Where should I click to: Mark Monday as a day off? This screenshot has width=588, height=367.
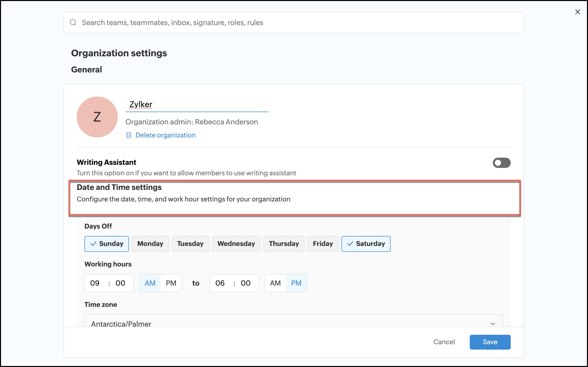pos(150,244)
